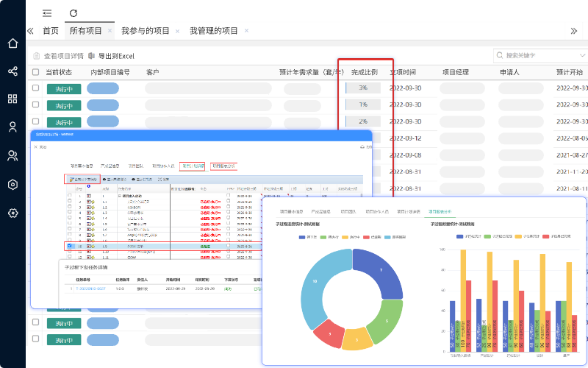Click the first row 执行中 status button

click(64, 88)
